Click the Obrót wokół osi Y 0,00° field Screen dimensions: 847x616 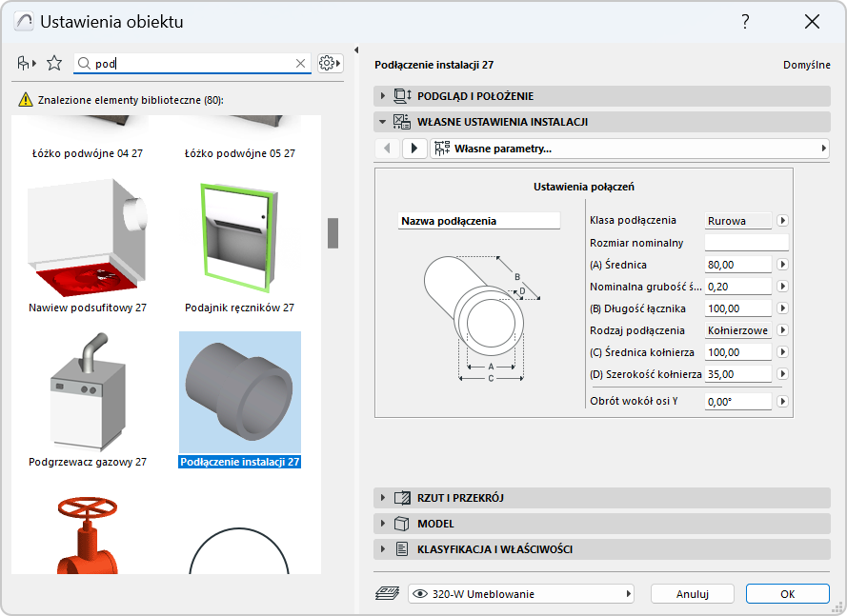[x=737, y=402]
